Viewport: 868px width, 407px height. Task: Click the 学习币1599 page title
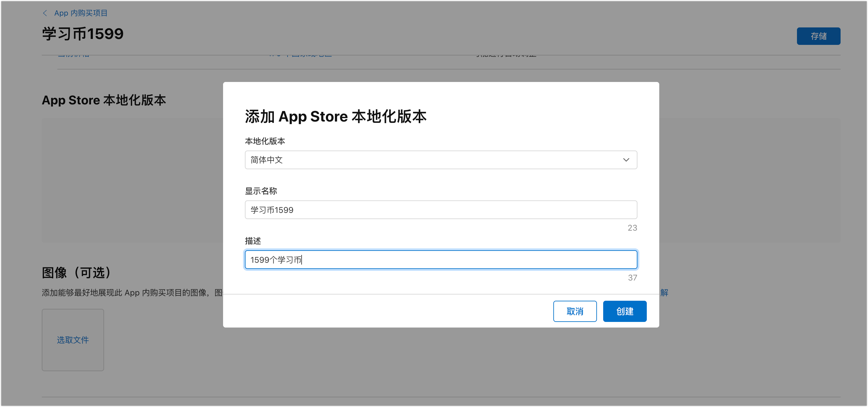(x=83, y=34)
